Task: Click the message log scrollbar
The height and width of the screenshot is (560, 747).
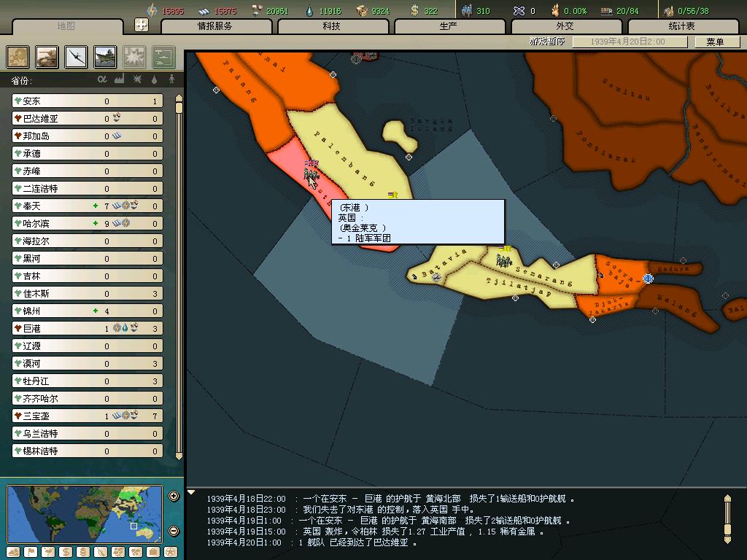Action: (x=727, y=518)
